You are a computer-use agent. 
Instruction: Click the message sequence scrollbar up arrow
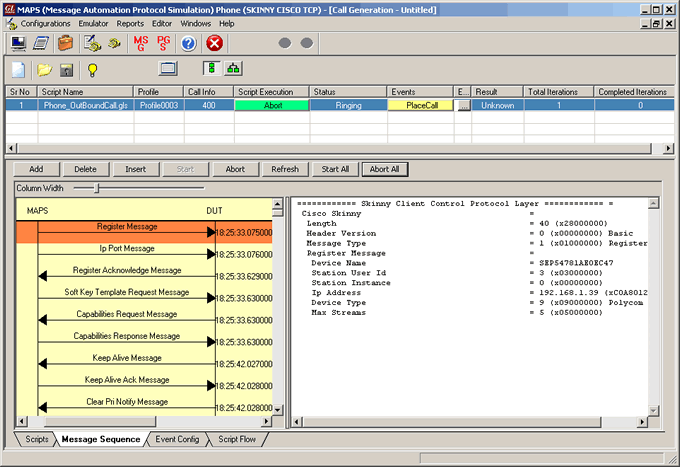pos(278,204)
